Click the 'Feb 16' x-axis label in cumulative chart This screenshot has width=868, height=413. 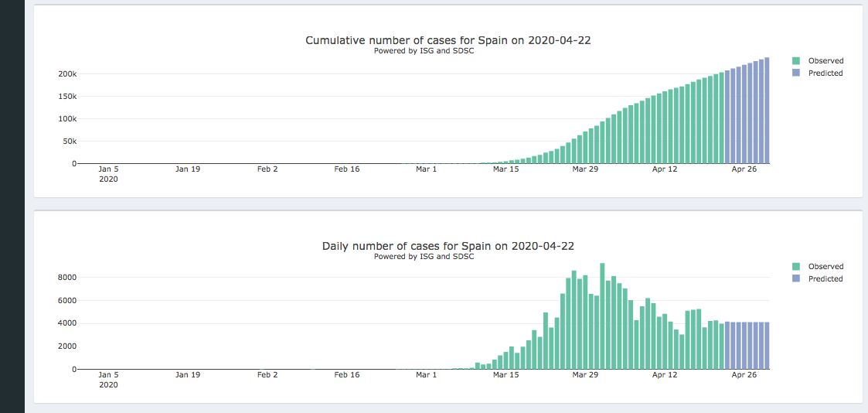click(347, 169)
